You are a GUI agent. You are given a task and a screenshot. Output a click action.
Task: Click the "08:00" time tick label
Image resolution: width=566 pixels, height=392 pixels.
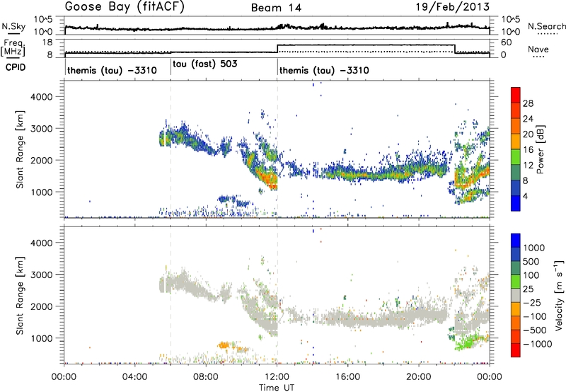tap(206, 377)
